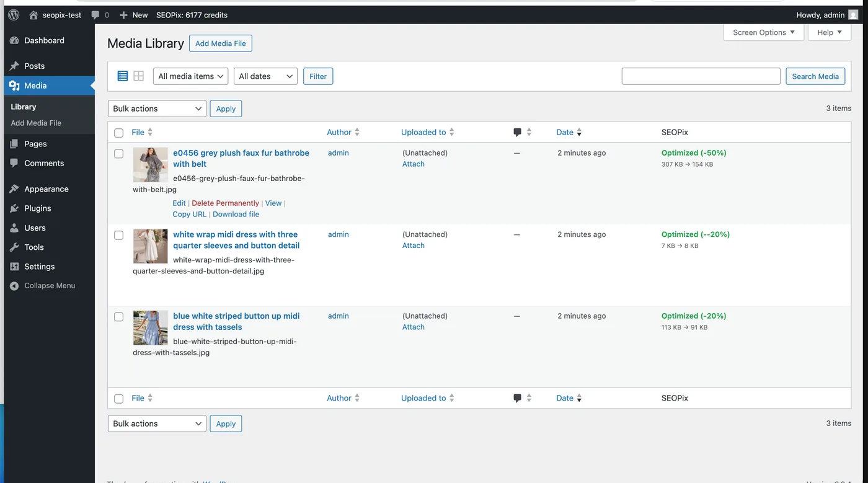Expand the Bulk actions dropdown

[x=157, y=108]
